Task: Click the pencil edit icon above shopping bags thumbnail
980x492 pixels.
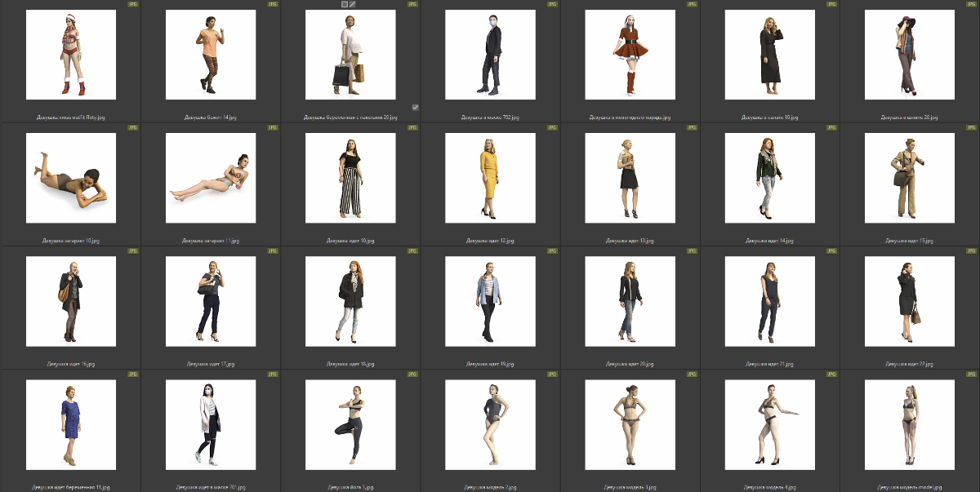Action: (x=353, y=4)
